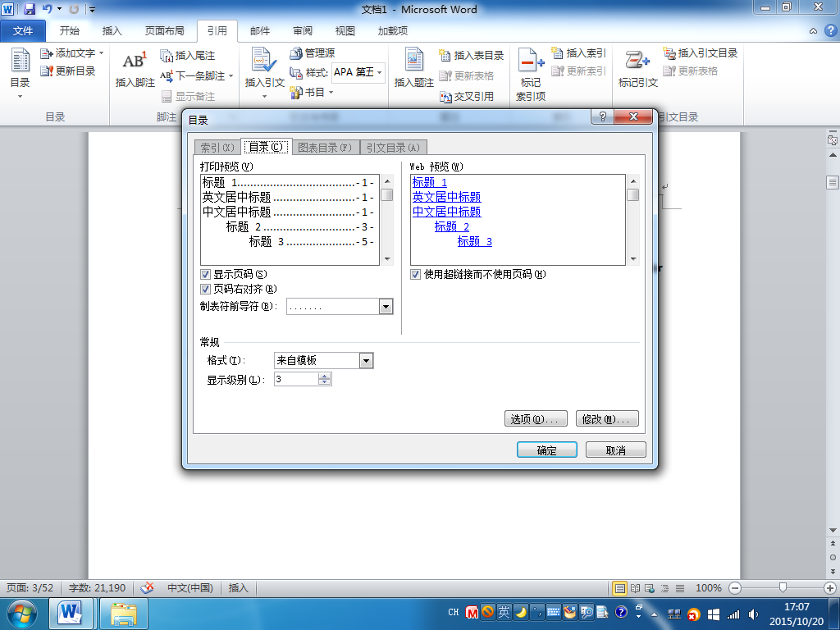Click the dialog's help question mark button

[x=603, y=116]
